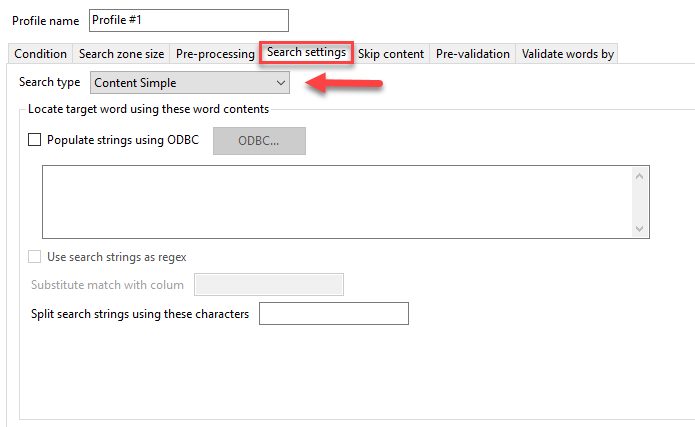Viewport: 695px width, 427px height.
Task: Click the Search type label text
Action: click(48, 83)
